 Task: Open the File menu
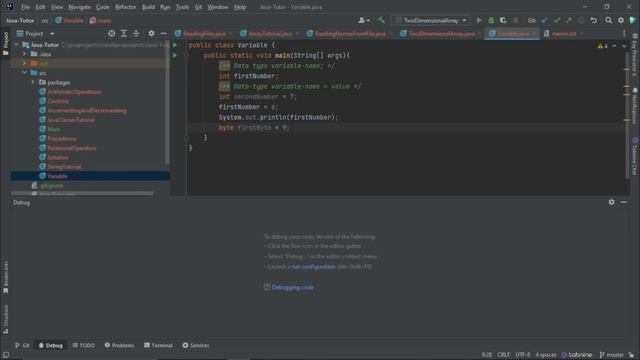(x=25, y=7)
